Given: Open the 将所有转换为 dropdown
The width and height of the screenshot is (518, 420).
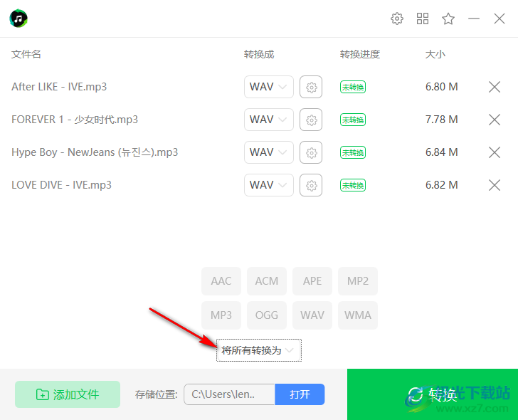Looking at the screenshot, I should (x=259, y=350).
